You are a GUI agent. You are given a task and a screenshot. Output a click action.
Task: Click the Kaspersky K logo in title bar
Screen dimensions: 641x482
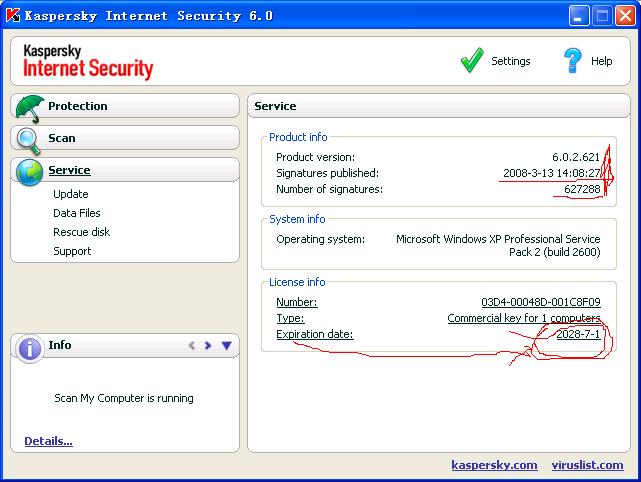coord(13,16)
